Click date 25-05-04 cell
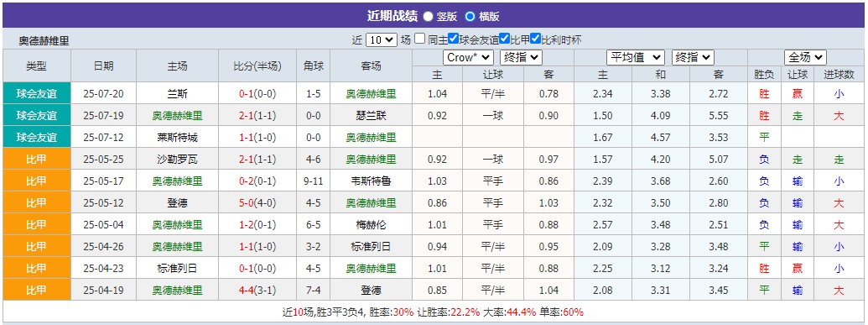Image resolution: width=868 pixels, height=325 pixels. pos(103,225)
